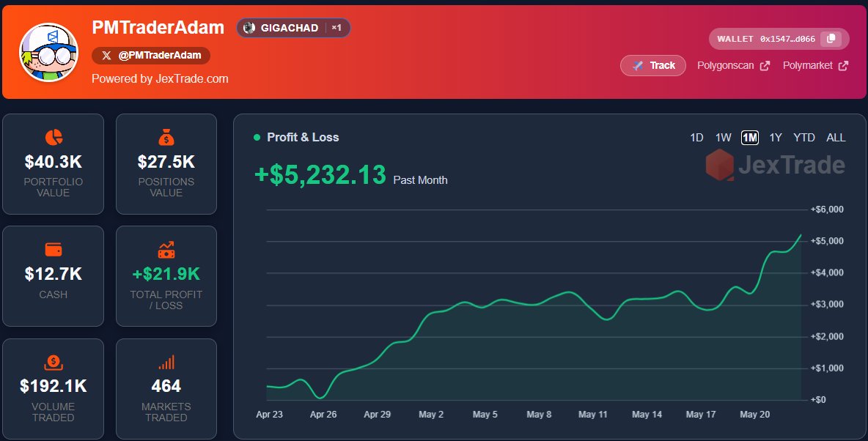This screenshot has height=441, width=868.
Task: Click Powered by JexTrade.com text
Action: (x=160, y=78)
